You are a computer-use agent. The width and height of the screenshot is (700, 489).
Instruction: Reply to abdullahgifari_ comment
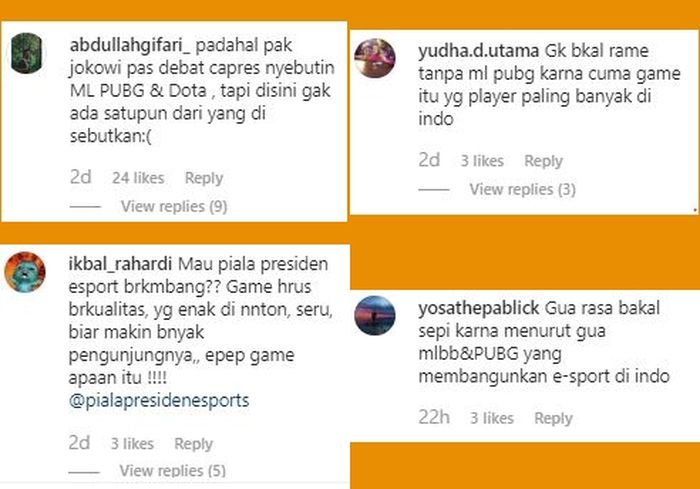tap(204, 178)
